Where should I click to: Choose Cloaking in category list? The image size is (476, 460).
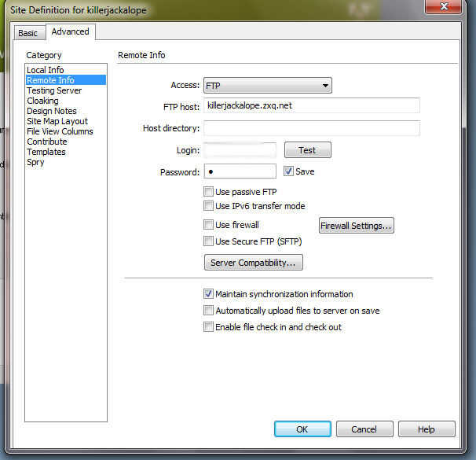[42, 101]
